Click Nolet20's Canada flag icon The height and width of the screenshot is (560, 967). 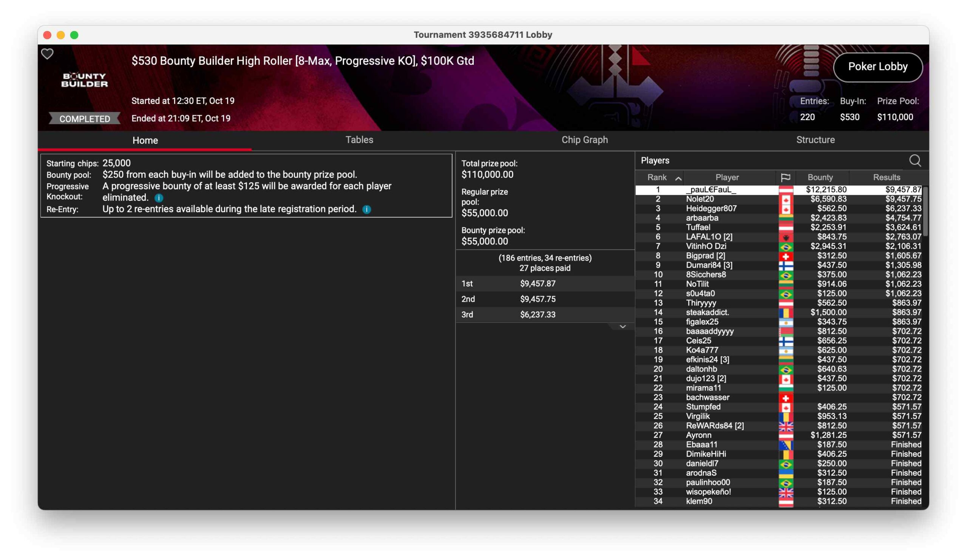785,199
